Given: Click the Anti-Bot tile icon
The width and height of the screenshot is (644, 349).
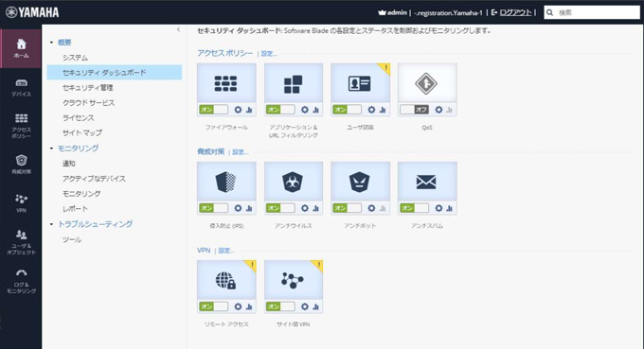Looking at the screenshot, I should [360, 182].
